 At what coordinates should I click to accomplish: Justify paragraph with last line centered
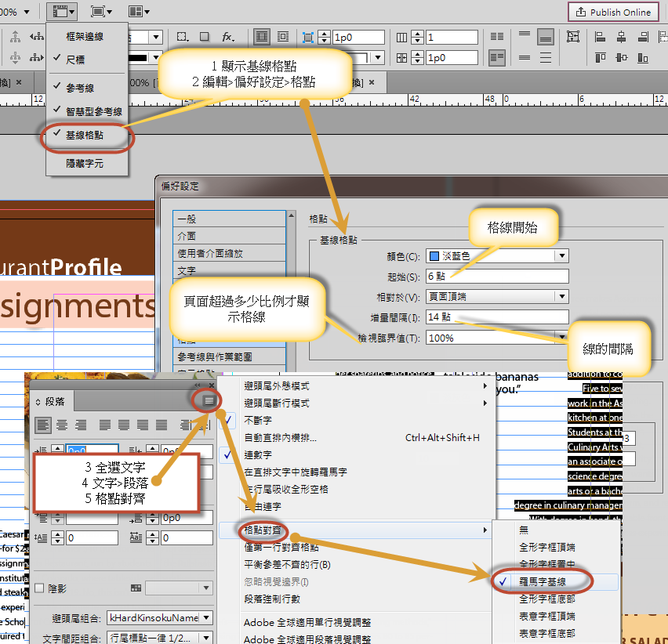tap(124, 425)
